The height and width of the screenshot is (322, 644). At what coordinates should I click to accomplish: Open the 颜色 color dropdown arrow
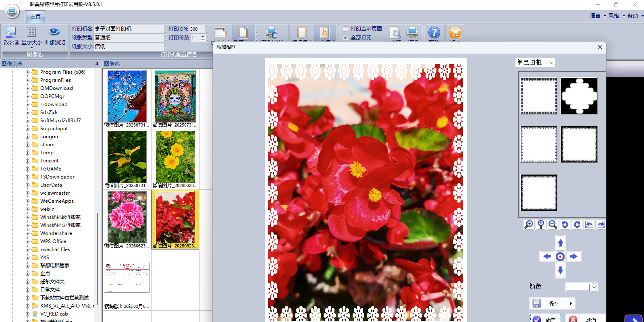pyautogui.click(x=594, y=287)
